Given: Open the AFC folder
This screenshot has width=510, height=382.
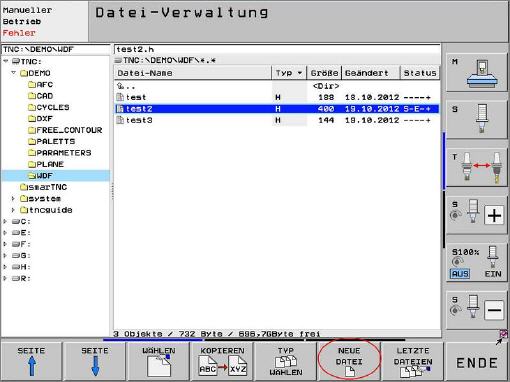Looking at the screenshot, I should (41, 85).
